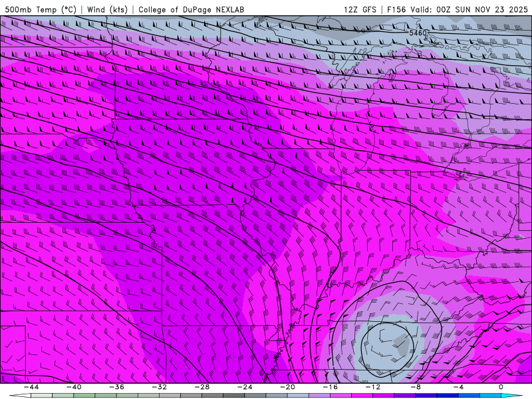Click the 'F156' forecast hour text

(x=396, y=9)
